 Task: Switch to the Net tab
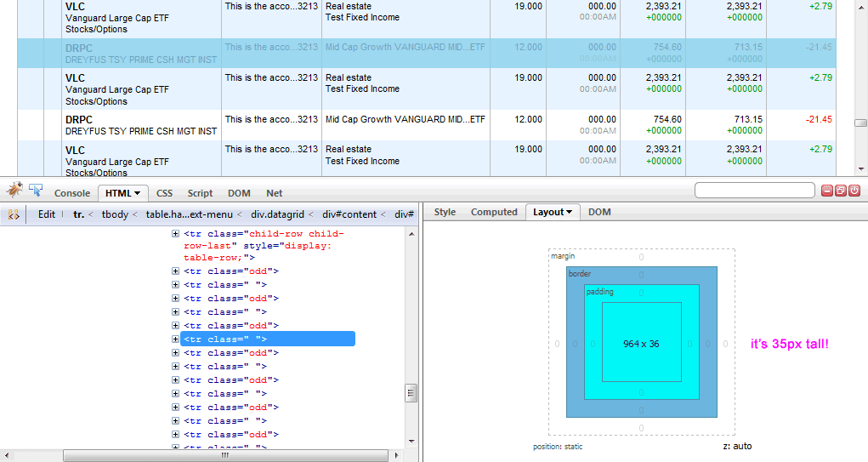[274, 193]
